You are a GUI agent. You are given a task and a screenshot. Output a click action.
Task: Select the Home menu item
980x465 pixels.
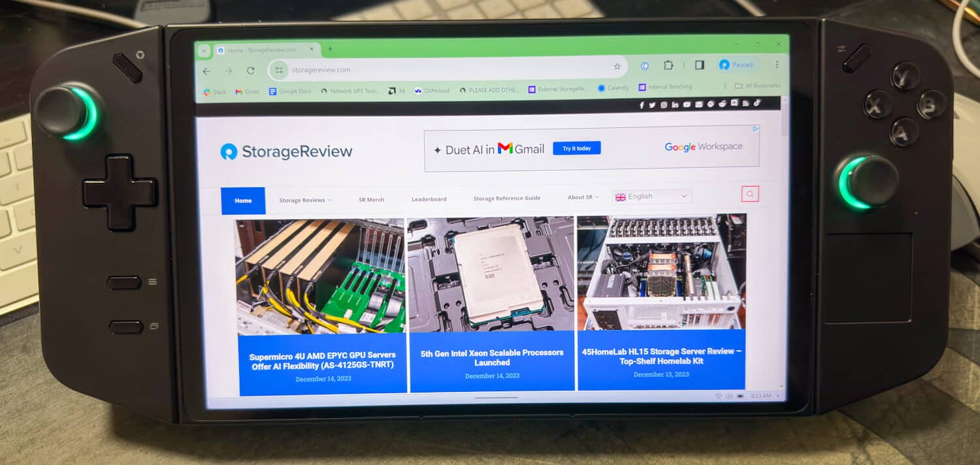(x=243, y=200)
